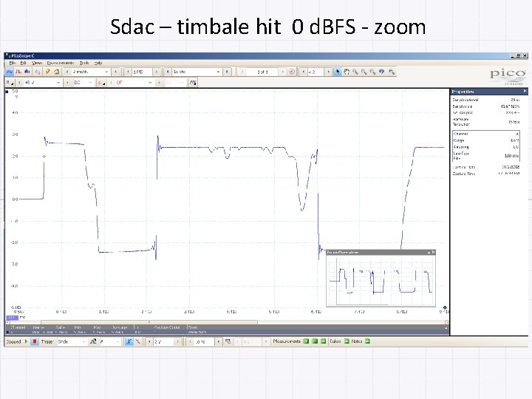532x399 pixels.
Task: Increase pre-trigger percent arrow
Action: tap(219, 341)
